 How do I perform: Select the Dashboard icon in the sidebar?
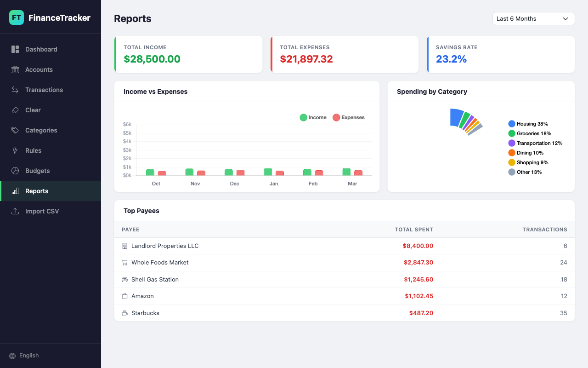pos(15,49)
